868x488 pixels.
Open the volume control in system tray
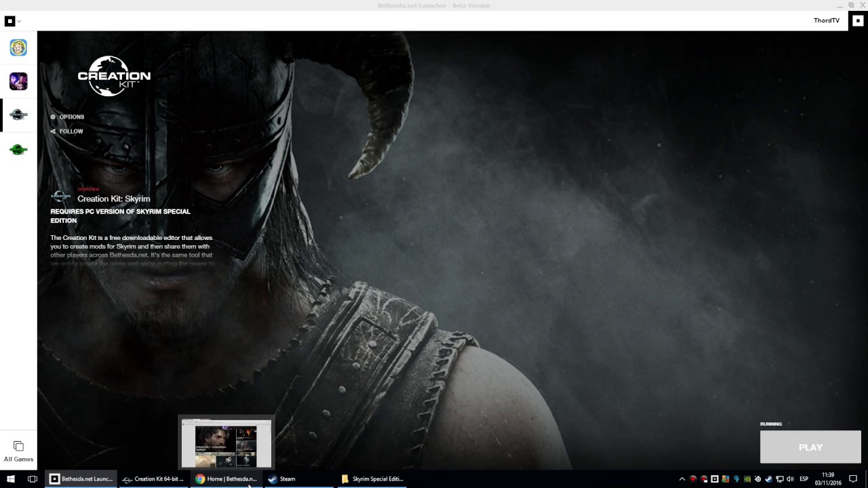pos(790,479)
